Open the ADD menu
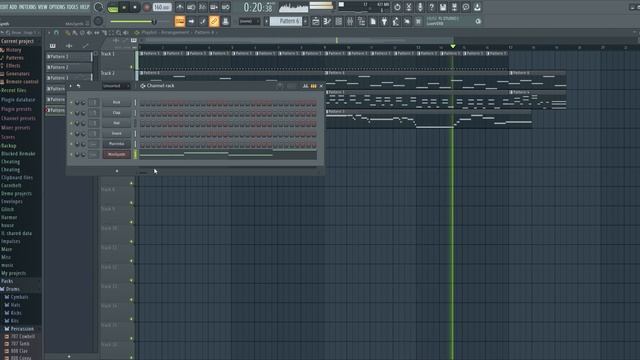The height and width of the screenshot is (360, 640). (13, 7)
